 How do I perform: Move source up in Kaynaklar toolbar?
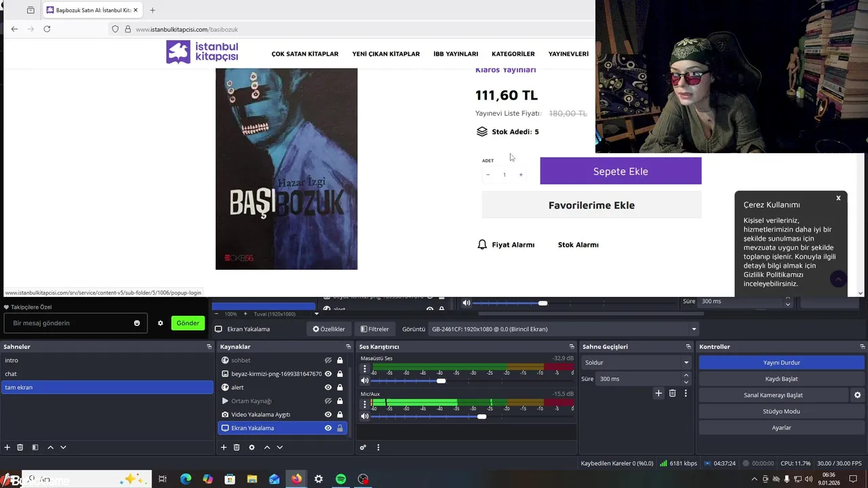coord(267,447)
